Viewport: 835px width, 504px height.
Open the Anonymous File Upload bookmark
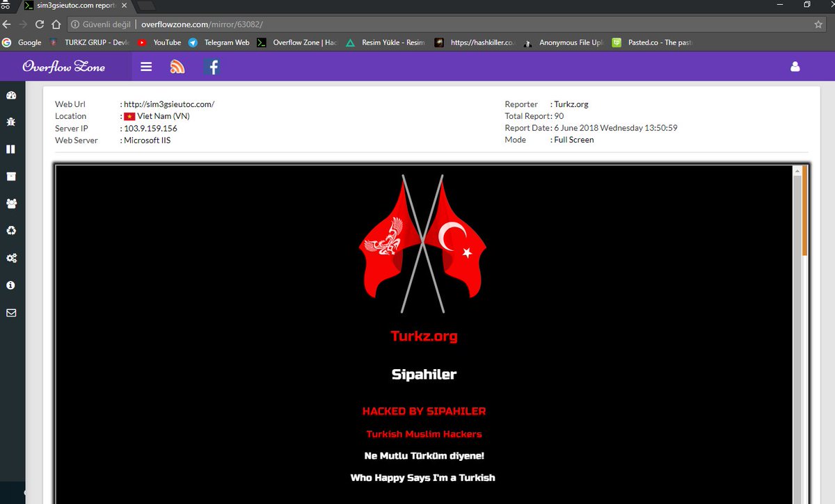564,42
